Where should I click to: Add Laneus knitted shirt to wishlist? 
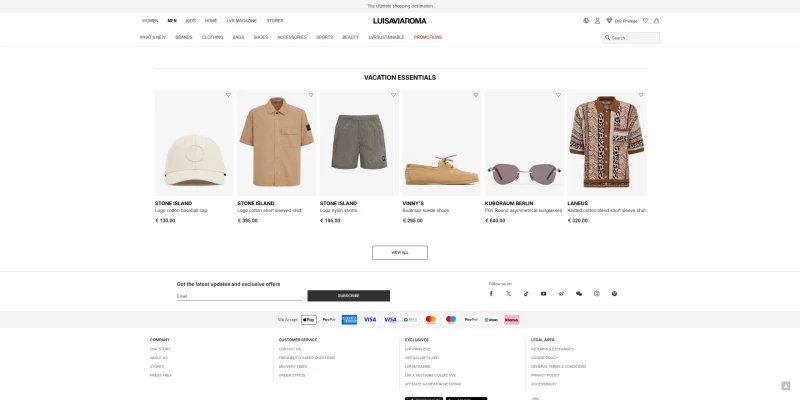pos(641,95)
